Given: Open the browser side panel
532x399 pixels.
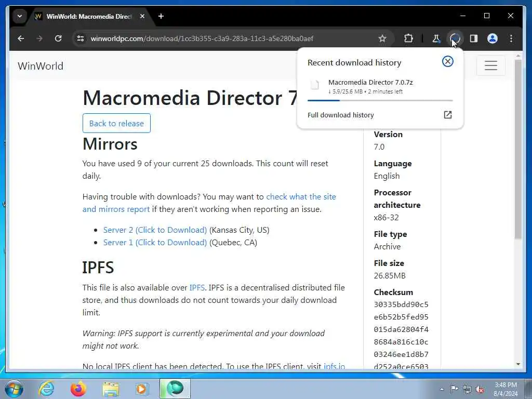Looking at the screenshot, I should click(x=474, y=38).
